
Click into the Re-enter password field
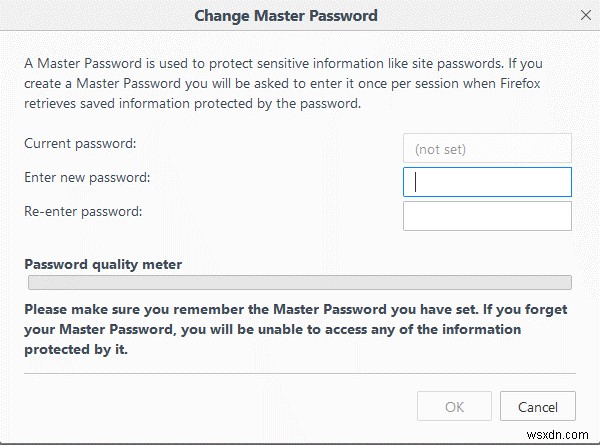487,215
